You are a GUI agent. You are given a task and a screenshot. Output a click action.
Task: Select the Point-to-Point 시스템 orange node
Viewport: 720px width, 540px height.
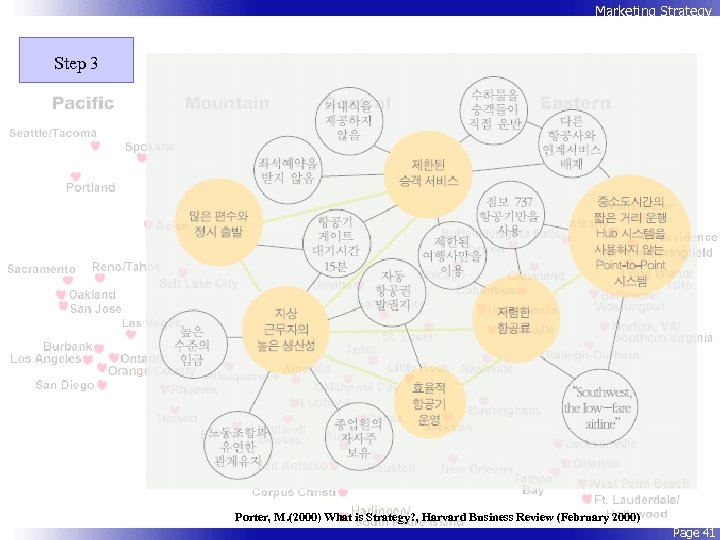coord(630,236)
